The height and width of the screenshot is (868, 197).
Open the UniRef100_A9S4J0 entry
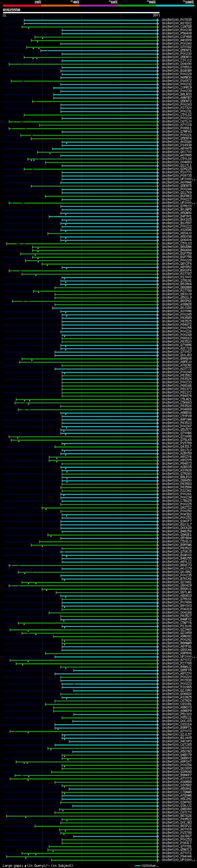click(x=176, y=233)
